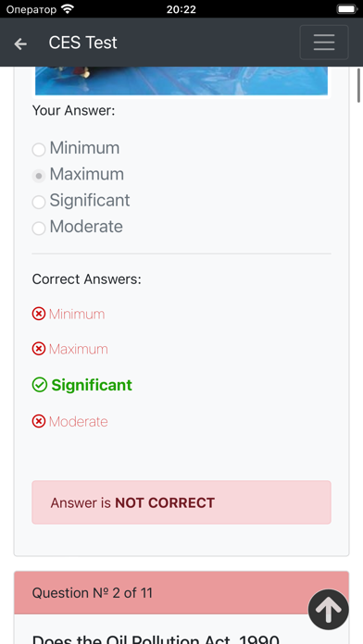Viewport: 363px width, 644px height.
Task: Select the Moderate radio button
Action: 39,229
